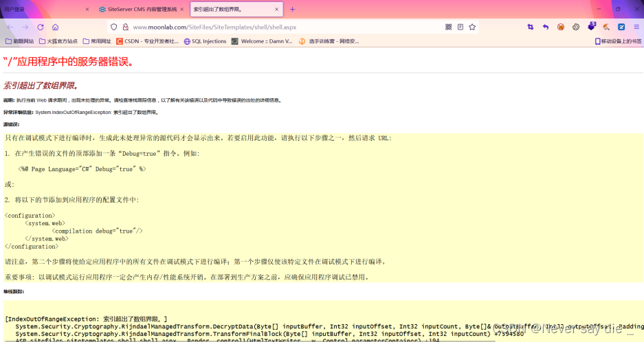644x342 pixels.
Task: Open the SQL Injections bookmark
Action: [x=206, y=41]
